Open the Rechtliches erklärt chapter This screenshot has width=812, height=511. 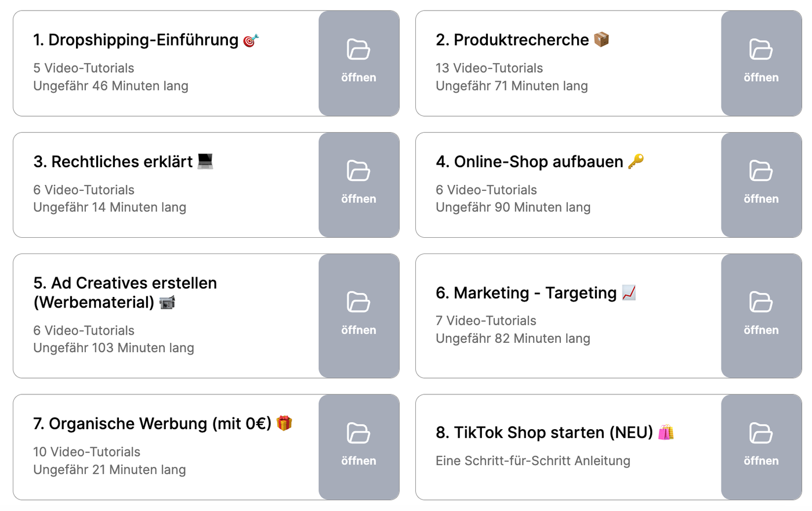[x=358, y=184]
